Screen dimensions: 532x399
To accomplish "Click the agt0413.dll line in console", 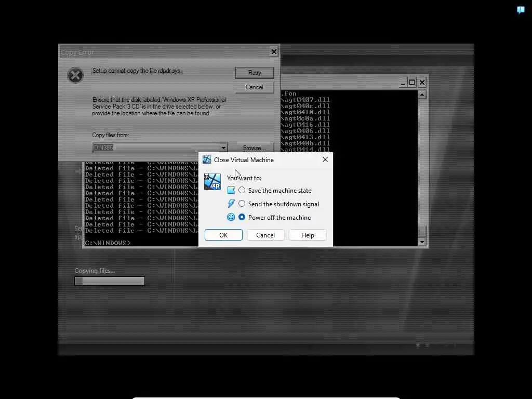I will 305,137.
